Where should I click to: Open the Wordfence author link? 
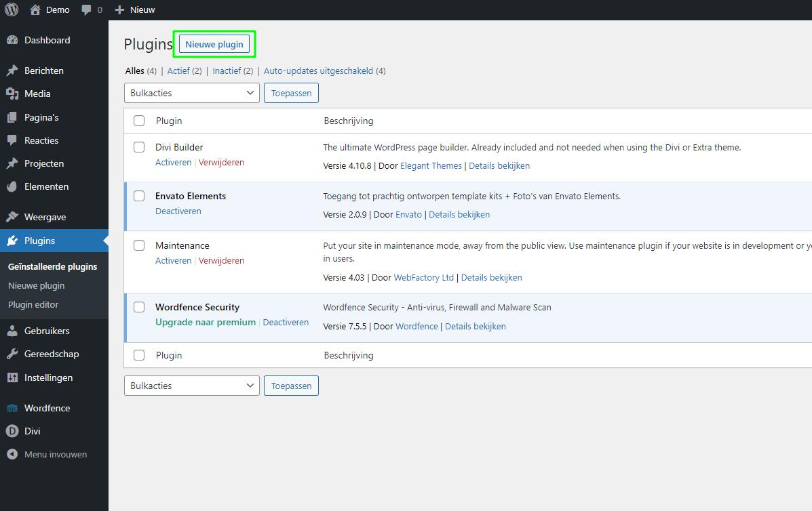click(x=417, y=327)
